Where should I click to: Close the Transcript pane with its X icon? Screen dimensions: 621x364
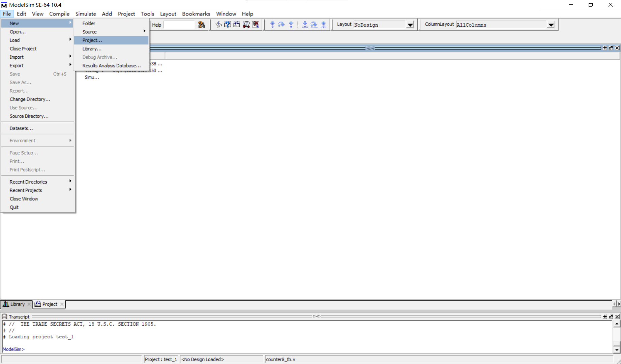617,316
